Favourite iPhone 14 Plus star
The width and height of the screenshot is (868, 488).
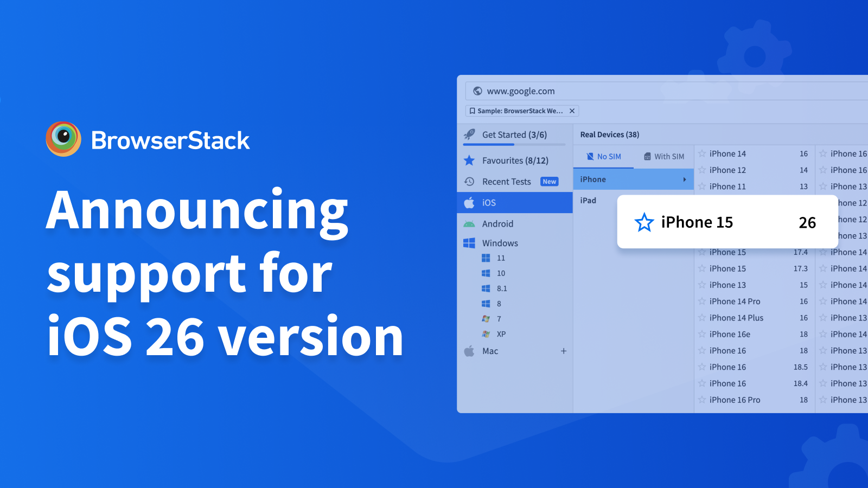coord(702,318)
